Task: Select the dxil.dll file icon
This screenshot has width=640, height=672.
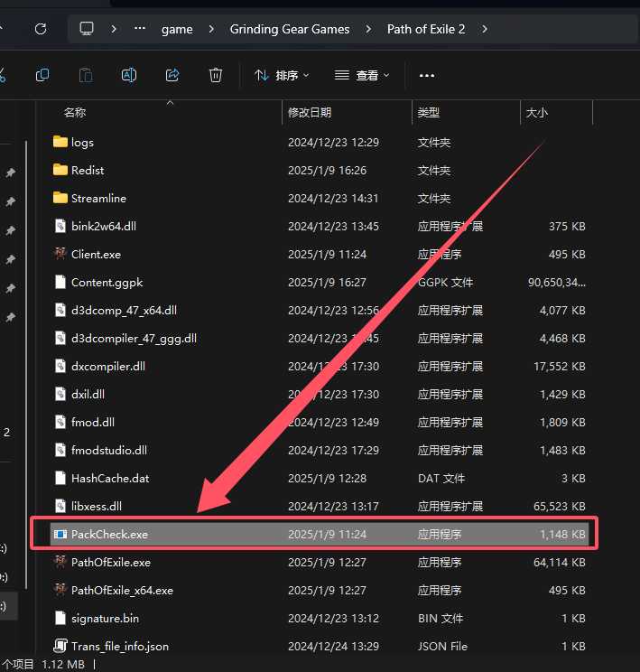Action: coord(60,394)
